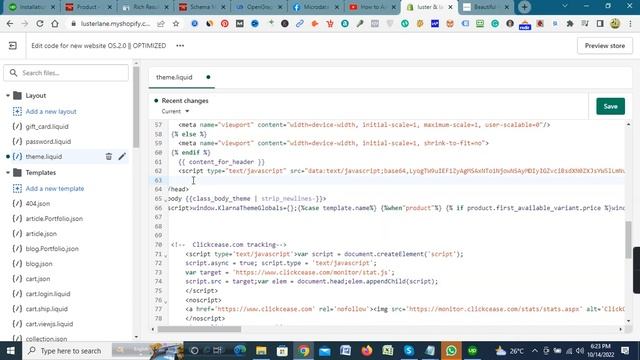The height and width of the screenshot is (360, 640).
Task: Rename theme.liquid using the pencil icon
Action: tap(122, 157)
